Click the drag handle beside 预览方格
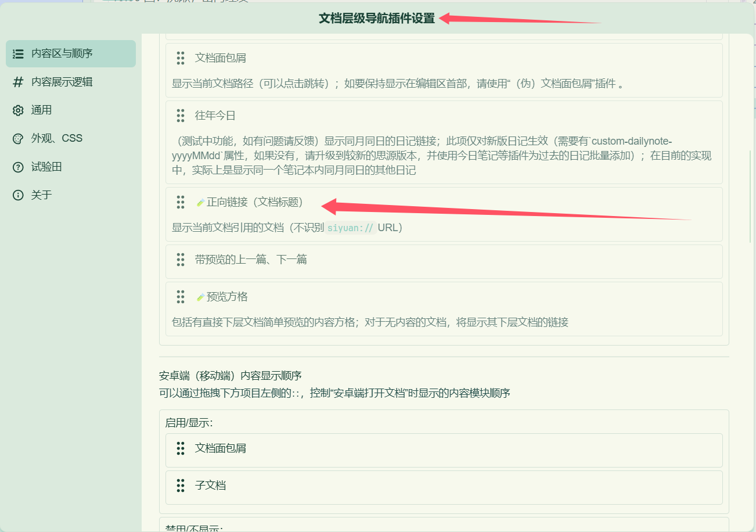This screenshot has height=532, width=756. pyautogui.click(x=181, y=297)
